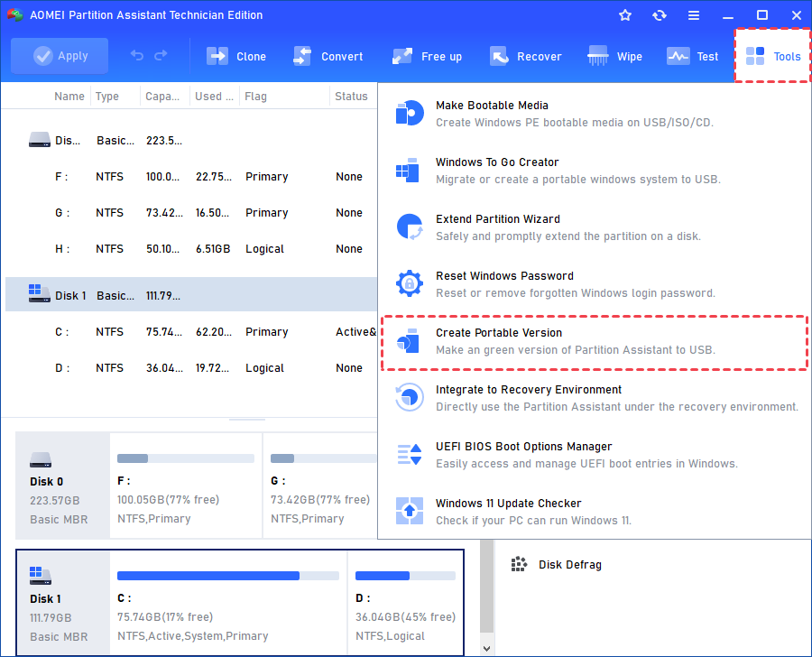The width and height of the screenshot is (812, 657).
Task: Click the favorites star icon in title bar
Action: 625,15
